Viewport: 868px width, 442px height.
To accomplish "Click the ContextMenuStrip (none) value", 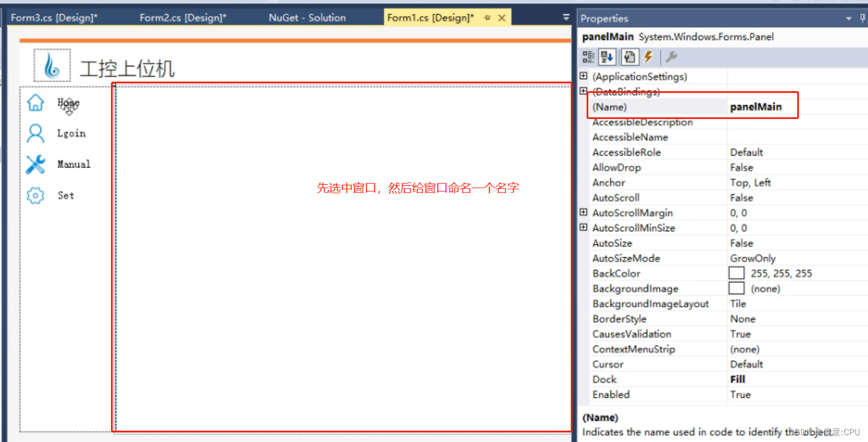I will (x=745, y=349).
